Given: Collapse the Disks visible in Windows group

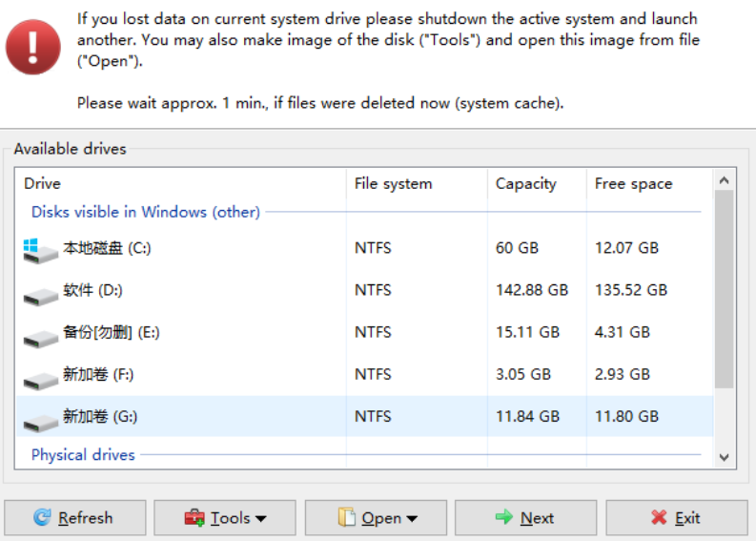Looking at the screenshot, I should [146, 212].
